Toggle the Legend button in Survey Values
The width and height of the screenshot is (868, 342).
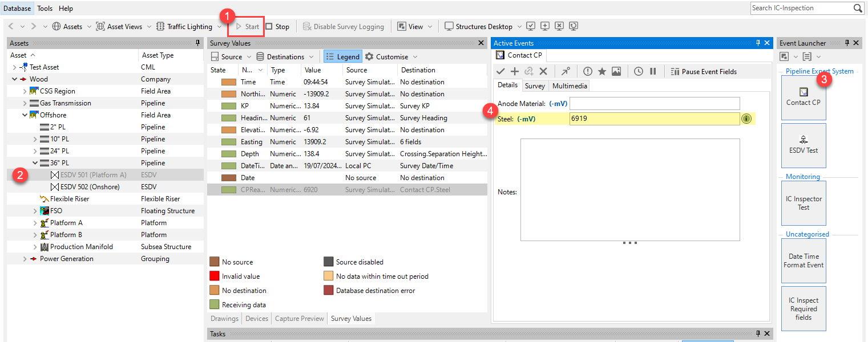click(x=343, y=56)
